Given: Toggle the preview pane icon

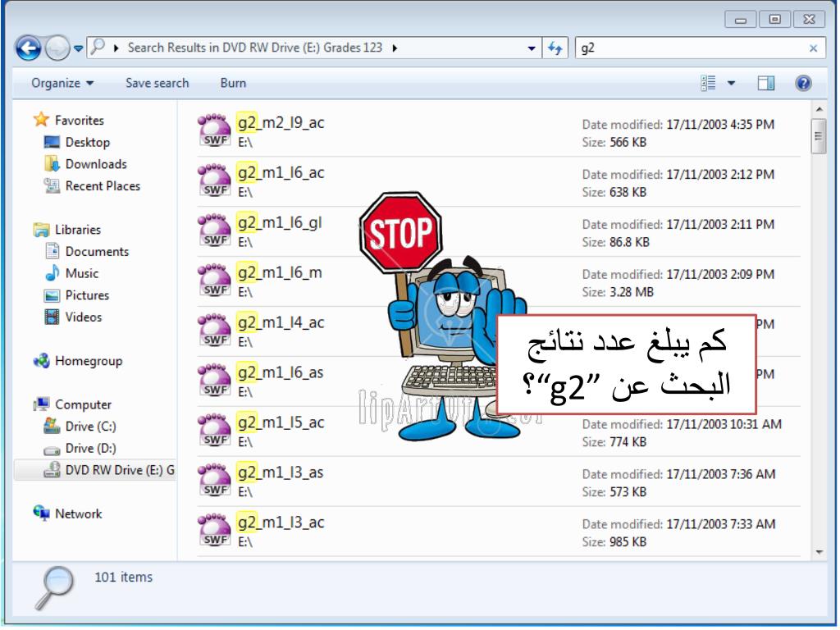Looking at the screenshot, I should point(765,83).
